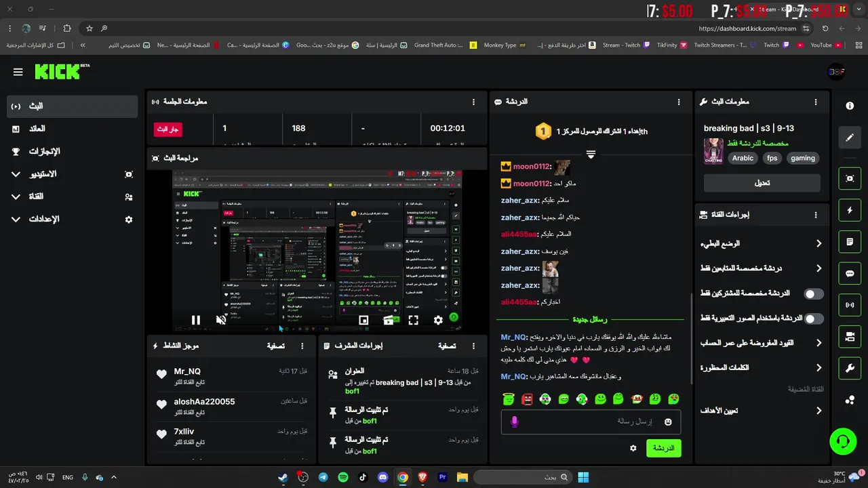Screen dimensions: 868x488
Task: Select العائد in left sidebar
Action: [73, 129]
